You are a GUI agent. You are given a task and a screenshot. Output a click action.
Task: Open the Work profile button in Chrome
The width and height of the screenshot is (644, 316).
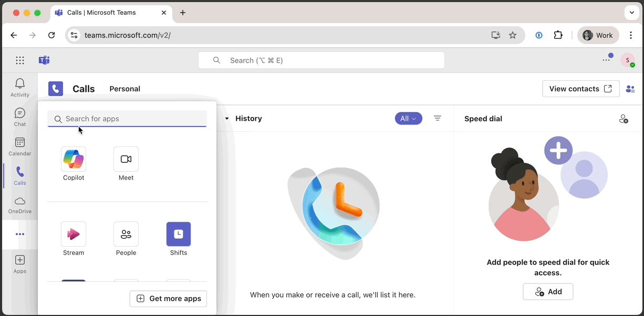[x=598, y=35]
